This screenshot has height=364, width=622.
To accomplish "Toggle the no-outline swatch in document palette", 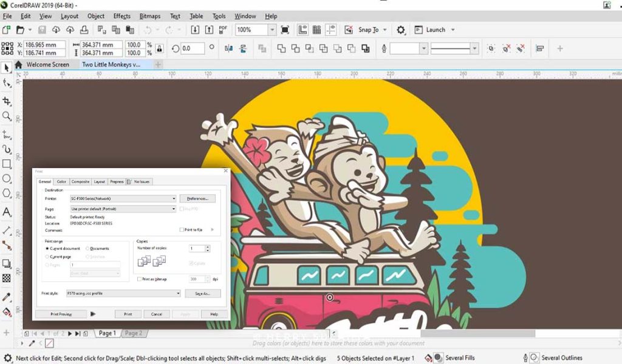I will (x=49, y=343).
